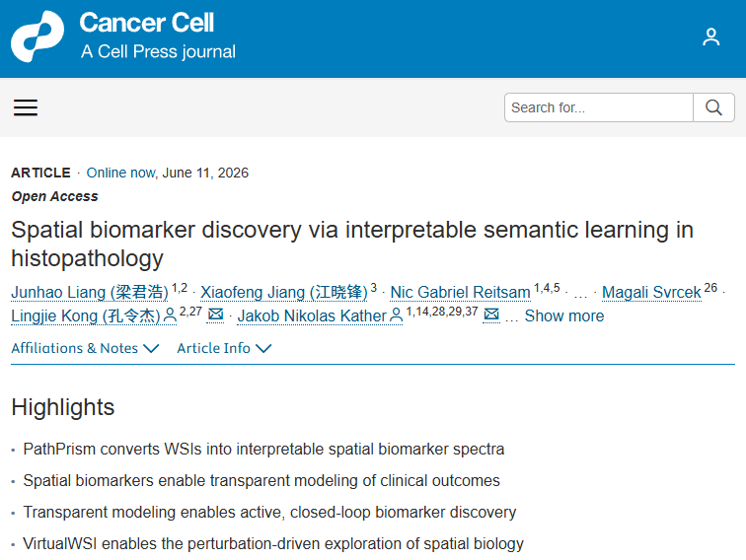Click the author ellipsis before Magali Svrcek

[x=580, y=294]
